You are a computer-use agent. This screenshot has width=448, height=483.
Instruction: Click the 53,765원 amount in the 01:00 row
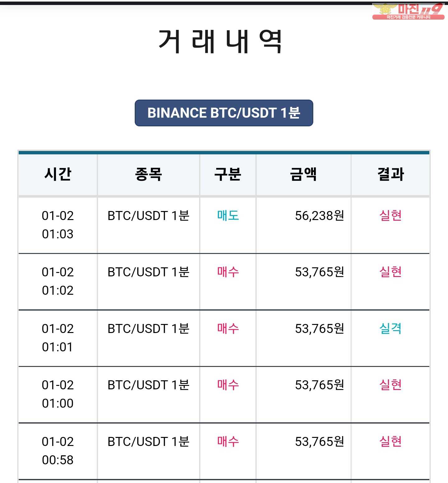click(x=320, y=385)
